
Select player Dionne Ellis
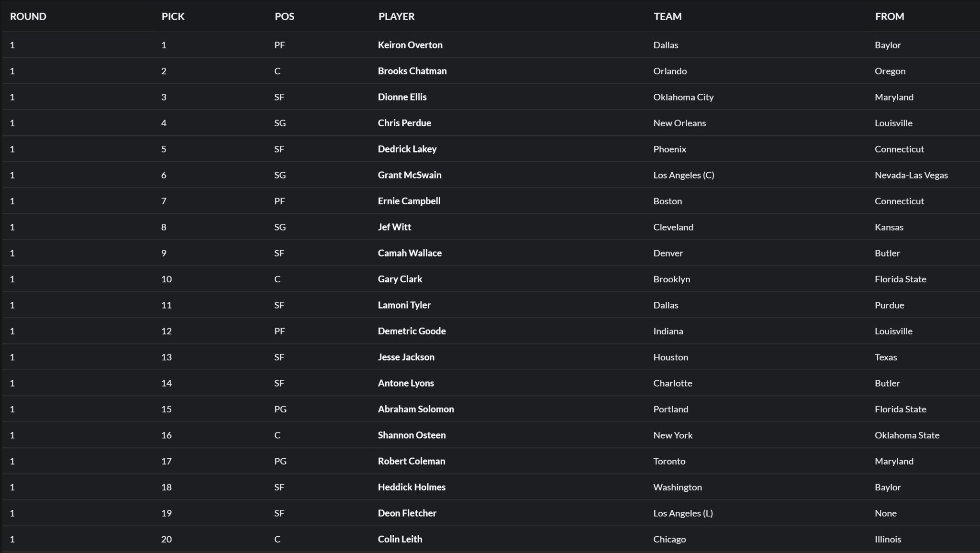(402, 97)
